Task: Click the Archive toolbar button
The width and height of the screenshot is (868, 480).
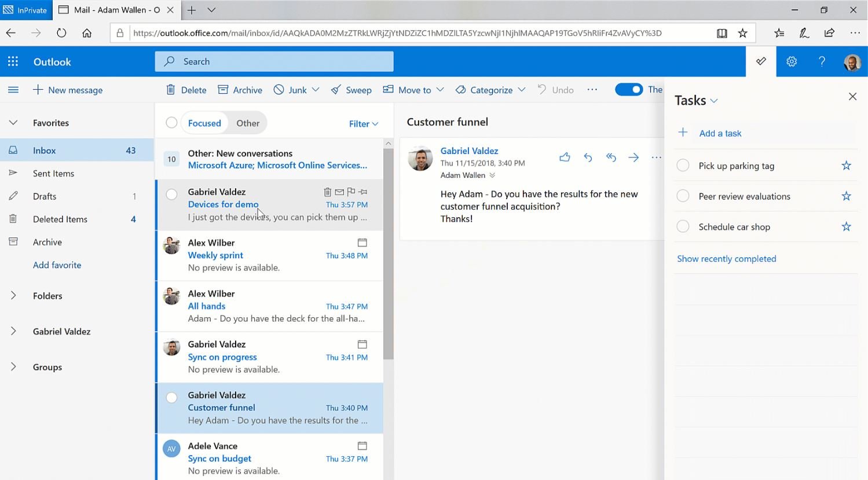Action: tap(240, 90)
